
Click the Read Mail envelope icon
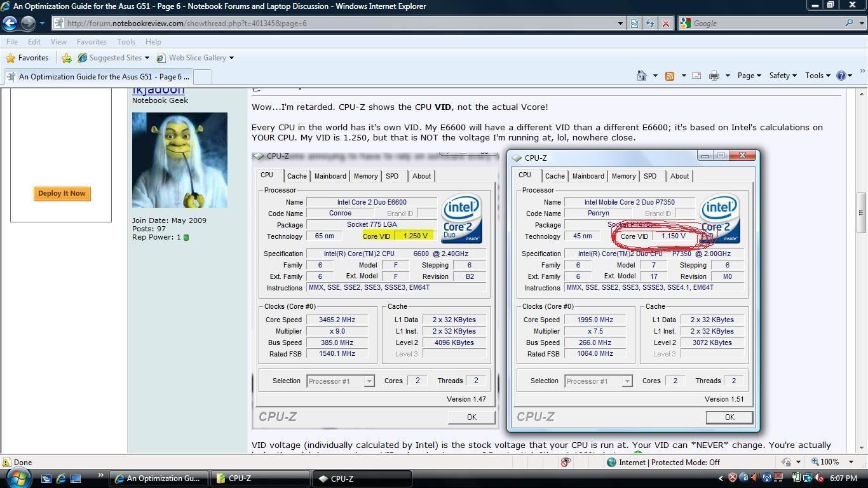(x=696, y=76)
